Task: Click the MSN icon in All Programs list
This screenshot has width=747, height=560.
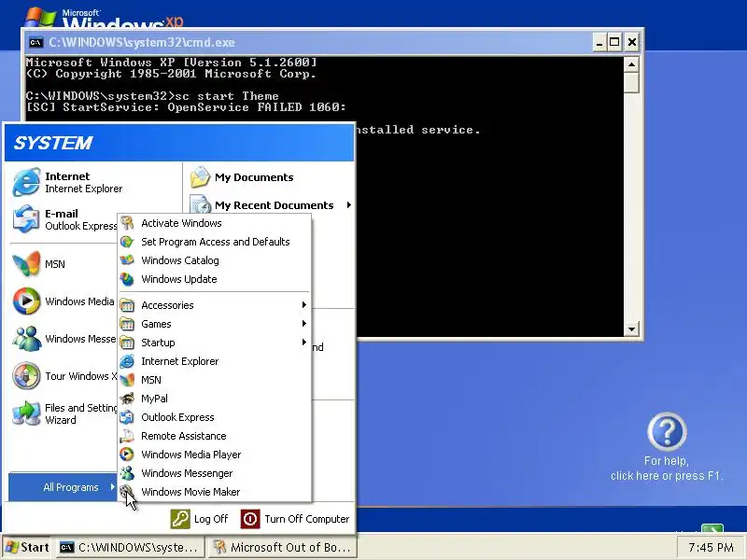Action: (x=127, y=380)
